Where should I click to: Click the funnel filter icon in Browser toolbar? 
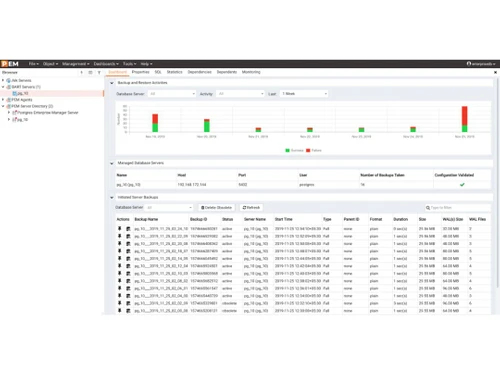pos(99,72)
